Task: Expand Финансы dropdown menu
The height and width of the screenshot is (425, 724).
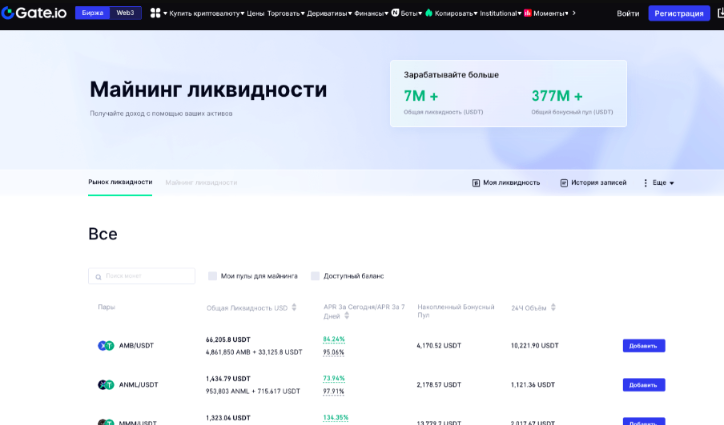Action: pos(371,13)
